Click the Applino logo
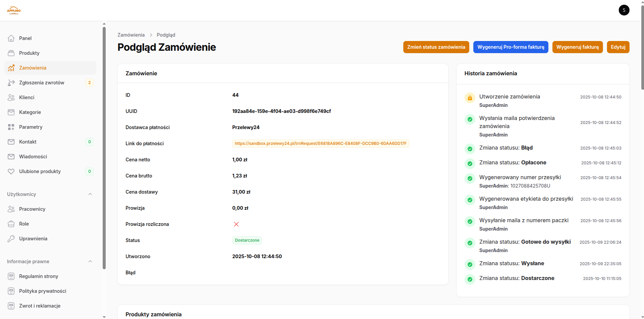This screenshot has width=644, height=319. pos(14,10)
